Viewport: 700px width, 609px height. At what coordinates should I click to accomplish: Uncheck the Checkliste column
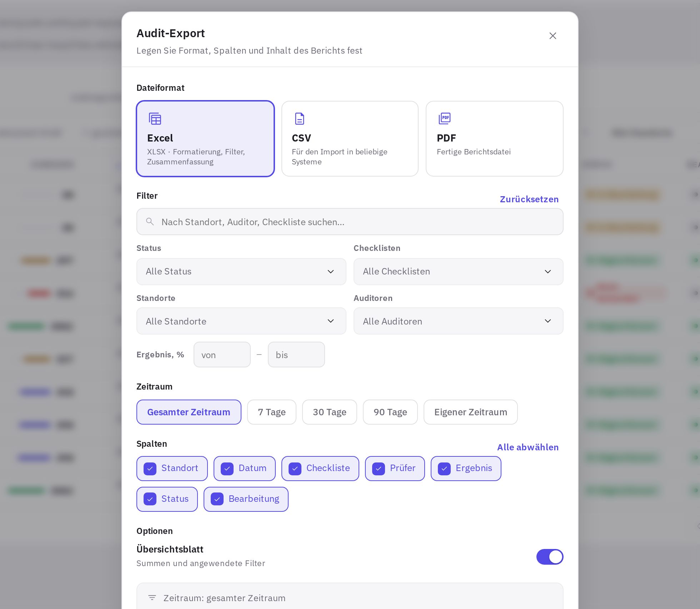[320, 469]
